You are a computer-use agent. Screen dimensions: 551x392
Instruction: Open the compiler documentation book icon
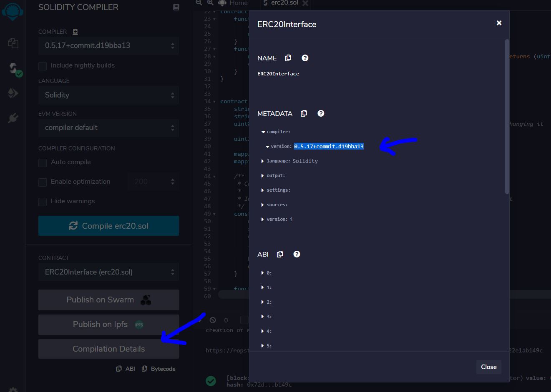(176, 7)
